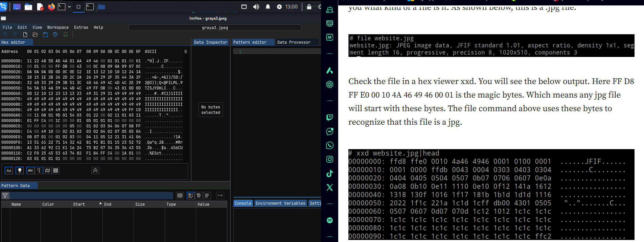Select the Console tab

pyautogui.click(x=243, y=203)
